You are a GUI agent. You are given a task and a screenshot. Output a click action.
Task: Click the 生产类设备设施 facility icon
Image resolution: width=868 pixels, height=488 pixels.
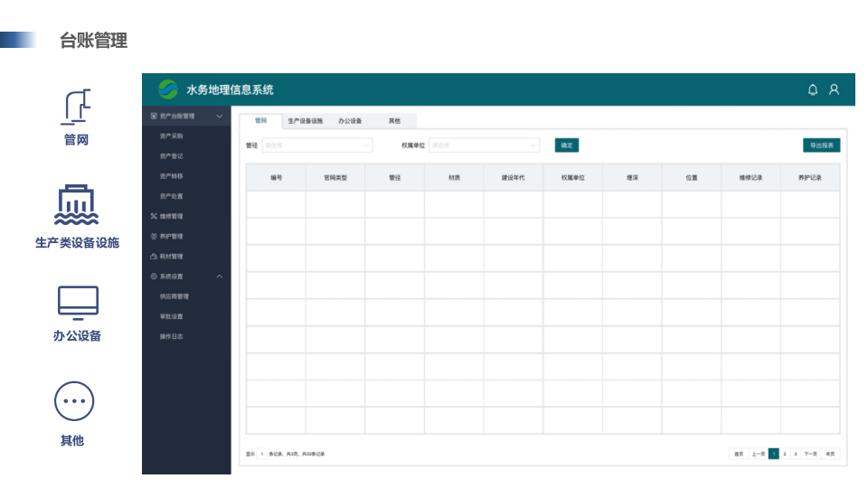coord(76,205)
